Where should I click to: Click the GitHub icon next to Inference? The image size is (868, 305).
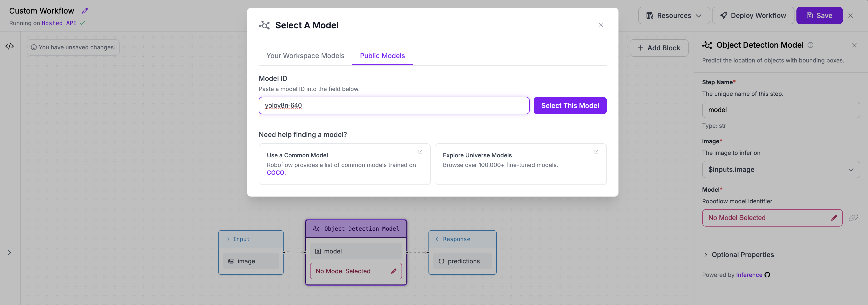click(767, 275)
